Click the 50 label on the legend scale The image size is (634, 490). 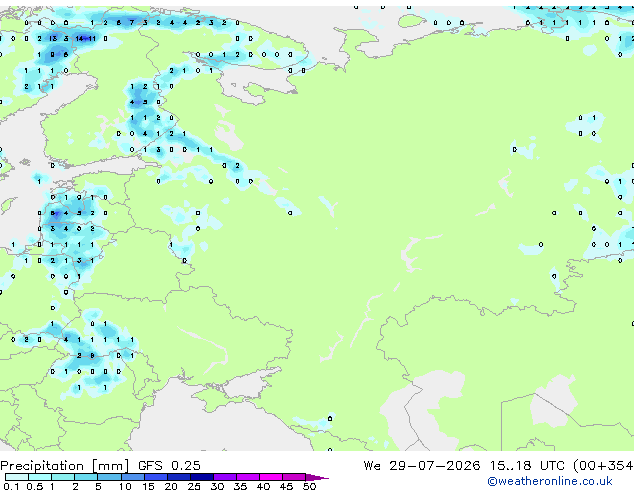coord(309,486)
